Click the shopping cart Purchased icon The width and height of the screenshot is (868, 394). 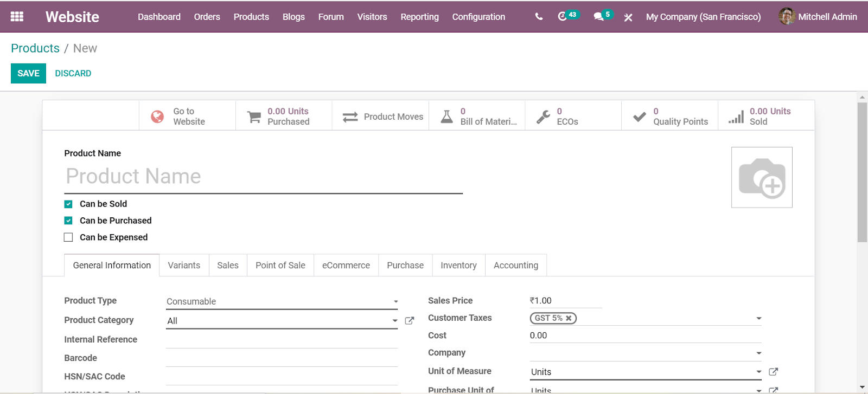(254, 117)
